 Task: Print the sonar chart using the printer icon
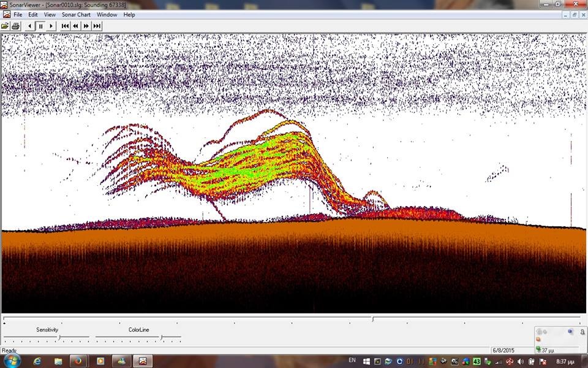[x=15, y=26]
